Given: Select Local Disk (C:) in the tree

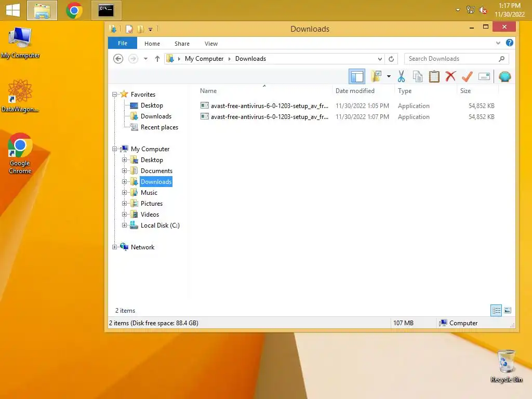Looking at the screenshot, I should point(160,225).
